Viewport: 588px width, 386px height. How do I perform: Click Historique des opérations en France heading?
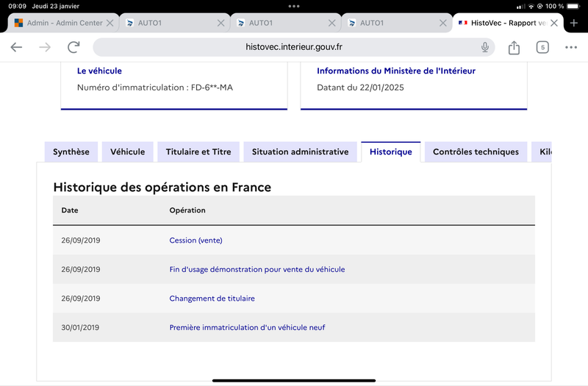click(162, 187)
